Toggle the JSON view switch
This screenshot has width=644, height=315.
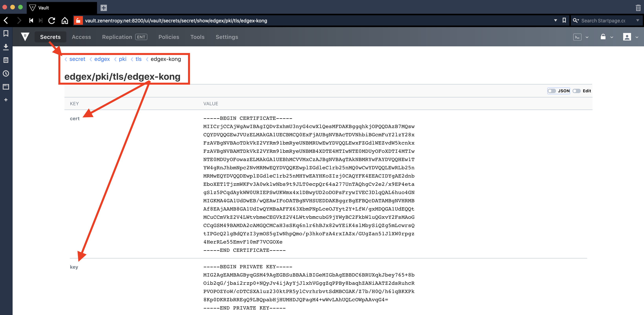(x=552, y=91)
